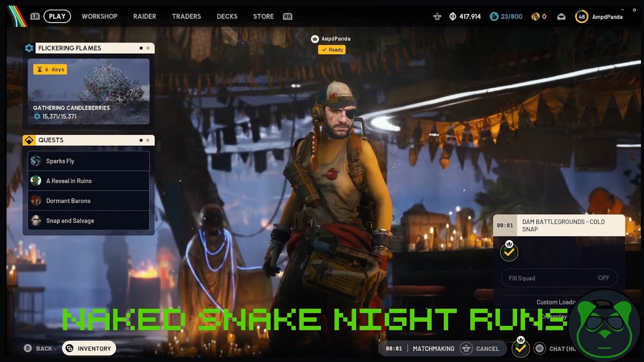Open the DECKS tab
The width and height of the screenshot is (644, 362).
[227, 17]
